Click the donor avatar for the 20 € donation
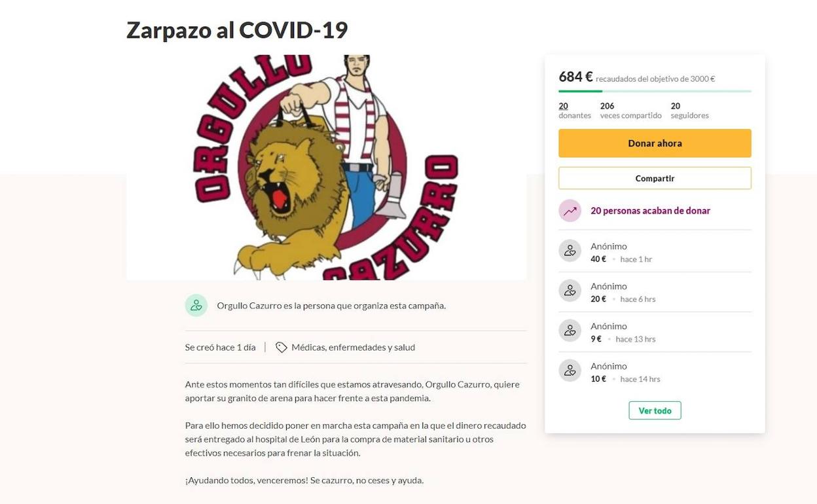 [x=570, y=291]
